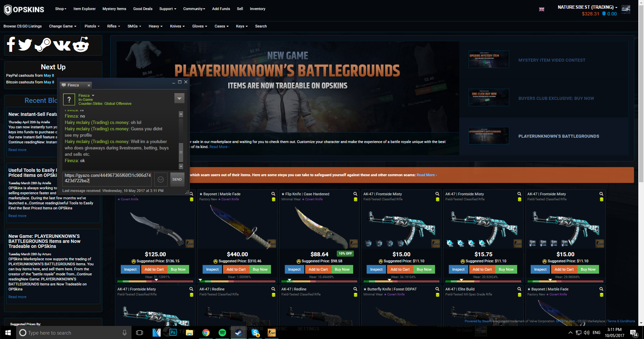The width and height of the screenshot is (644, 339).
Task: Open Spotify from the taskbar
Action: (222, 333)
